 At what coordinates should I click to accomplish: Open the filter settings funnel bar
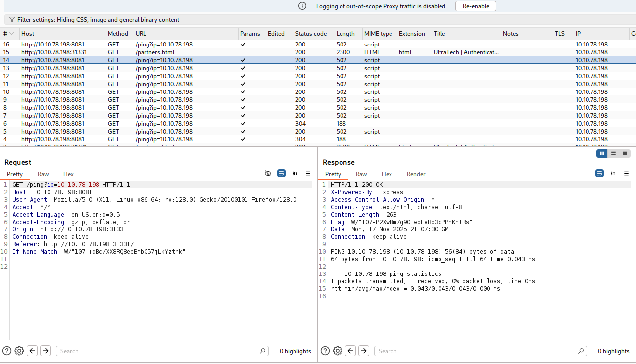tap(94, 20)
